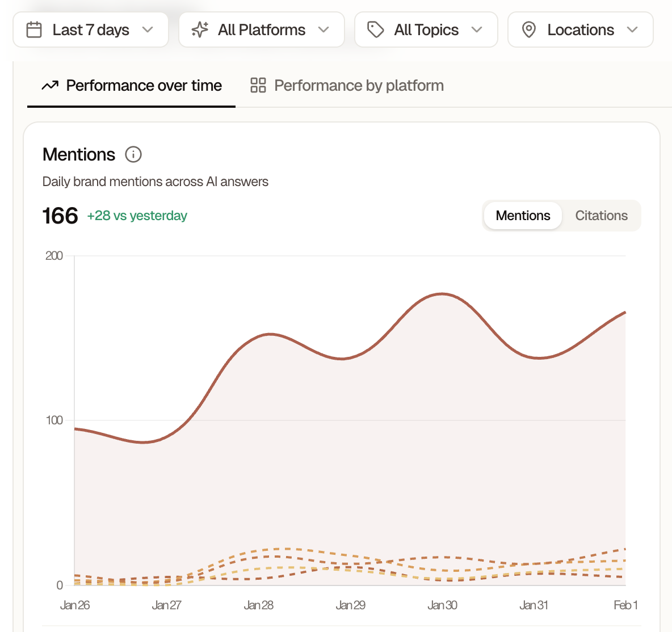
Task: Click the Jan 28 label on the x-axis
Action: point(259,605)
